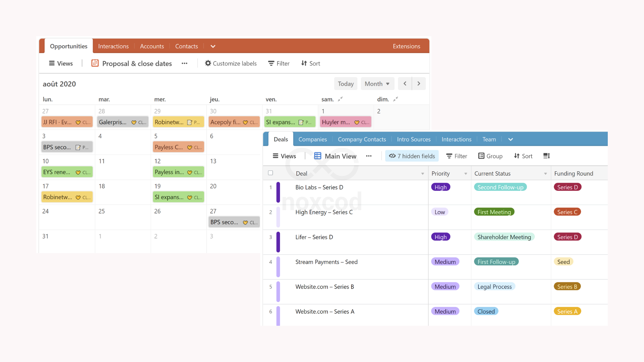Click the row height icon in the Deals toolbar
644x362 pixels.
pos(546,156)
